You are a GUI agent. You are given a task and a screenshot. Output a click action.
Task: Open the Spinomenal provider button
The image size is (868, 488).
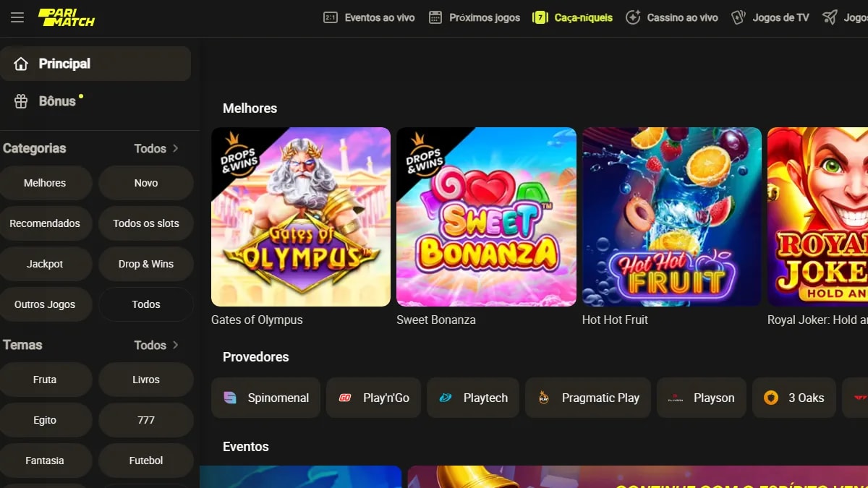(265, 398)
